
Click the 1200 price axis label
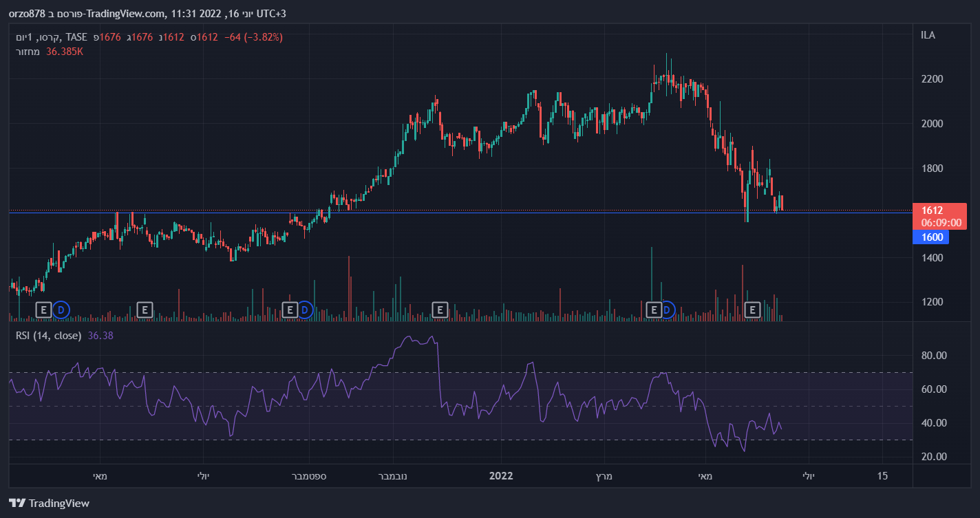click(x=932, y=302)
